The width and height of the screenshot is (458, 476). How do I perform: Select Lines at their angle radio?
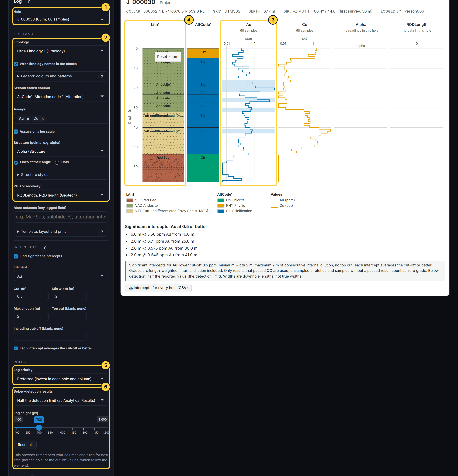click(x=16, y=163)
